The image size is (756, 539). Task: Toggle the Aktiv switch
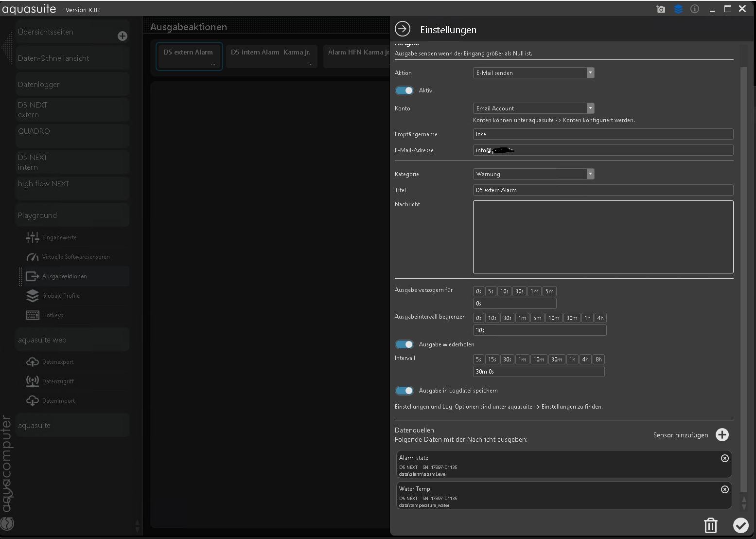pos(404,90)
